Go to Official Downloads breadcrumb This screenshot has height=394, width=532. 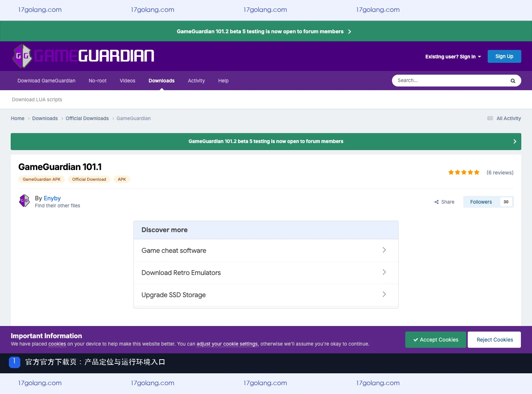(x=87, y=118)
